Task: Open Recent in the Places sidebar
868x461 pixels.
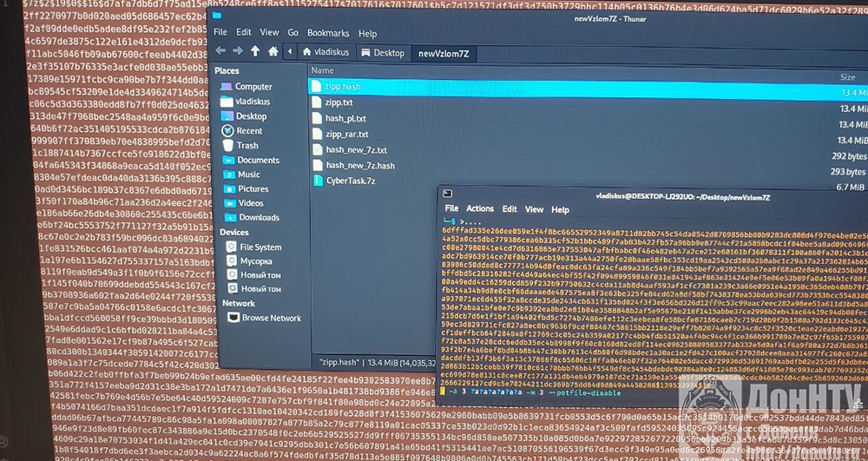Action: coord(248,131)
